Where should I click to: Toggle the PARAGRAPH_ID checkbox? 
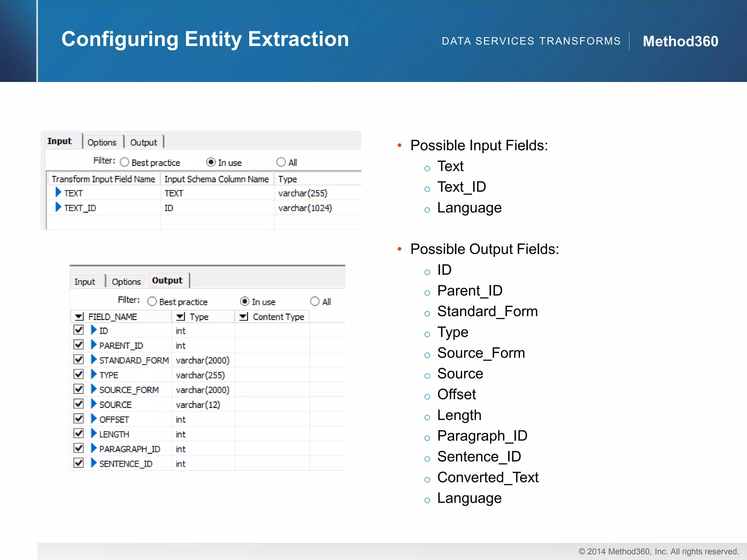pyautogui.click(x=78, y=448)
